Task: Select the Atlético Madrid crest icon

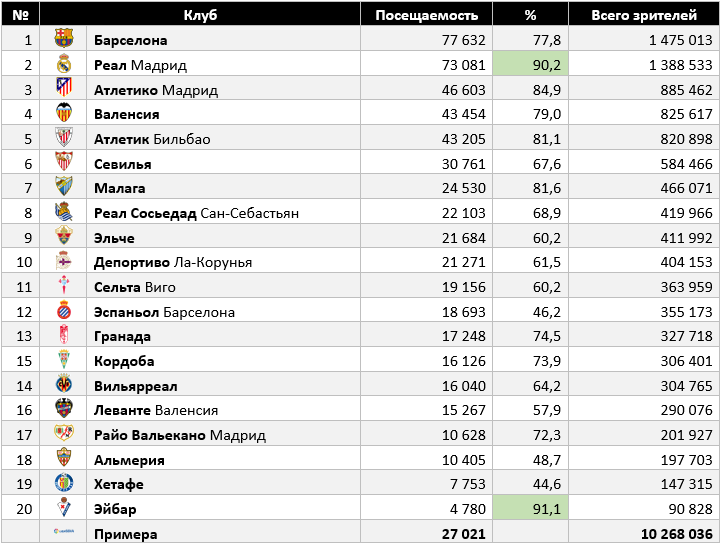Action: (64, 89)
